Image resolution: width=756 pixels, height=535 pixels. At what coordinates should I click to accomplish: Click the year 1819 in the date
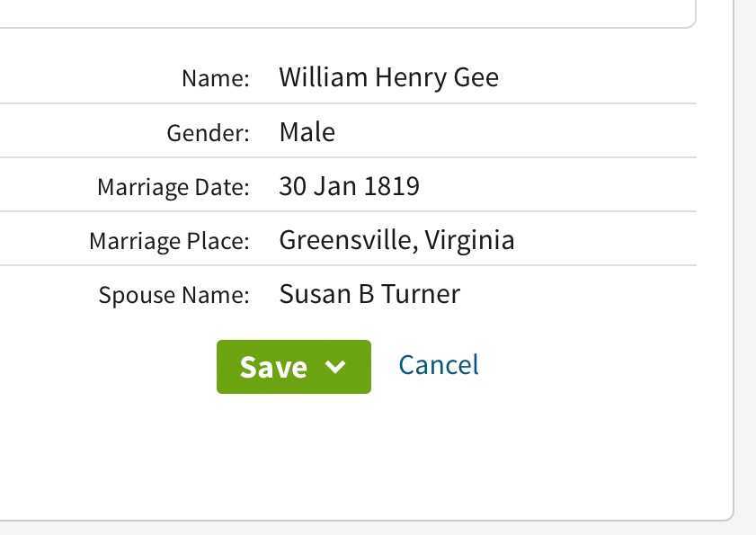pos(392,186)
